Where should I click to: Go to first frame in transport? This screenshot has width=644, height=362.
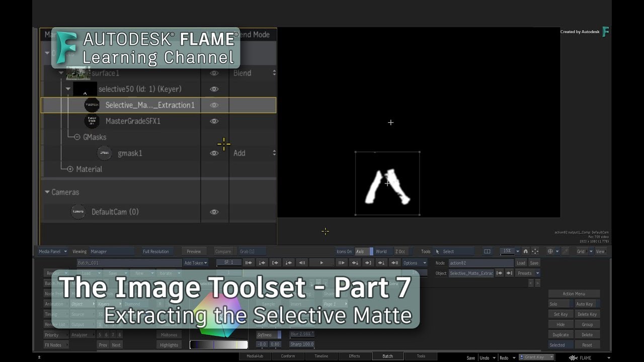tap(249, 262)
